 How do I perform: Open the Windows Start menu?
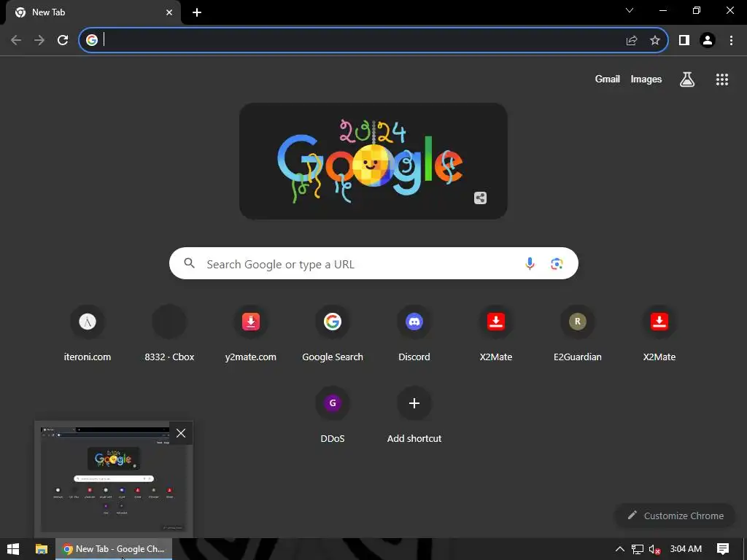pyautogui.click(x=13, y=549)
